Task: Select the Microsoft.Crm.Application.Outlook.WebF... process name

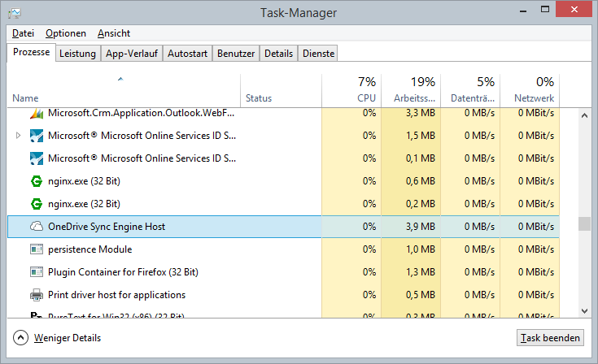Action: click(x=141, y=113)
